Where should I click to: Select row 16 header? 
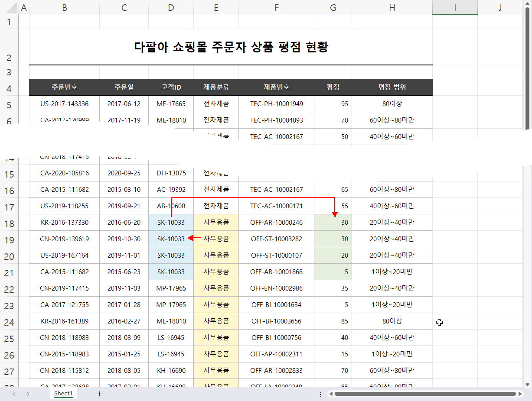tap(9, 190)
